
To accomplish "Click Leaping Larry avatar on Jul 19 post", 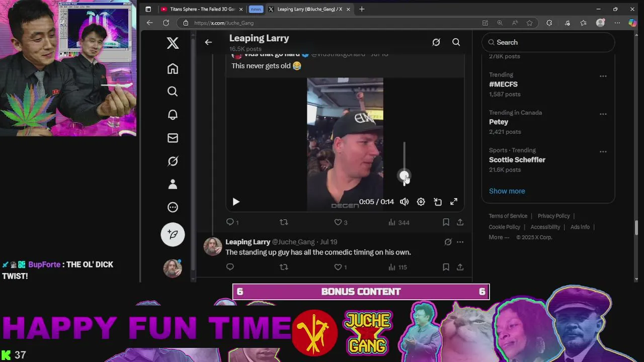I will pos(213,246).
